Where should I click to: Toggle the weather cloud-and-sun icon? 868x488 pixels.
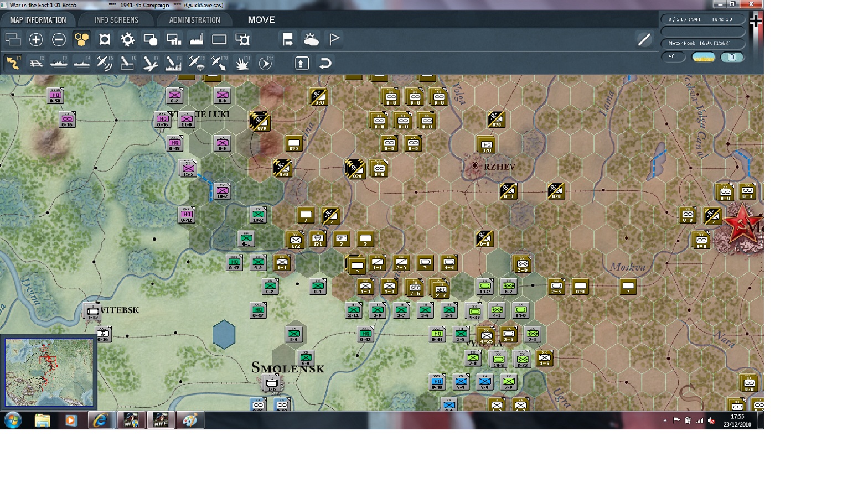pos(311,39)
